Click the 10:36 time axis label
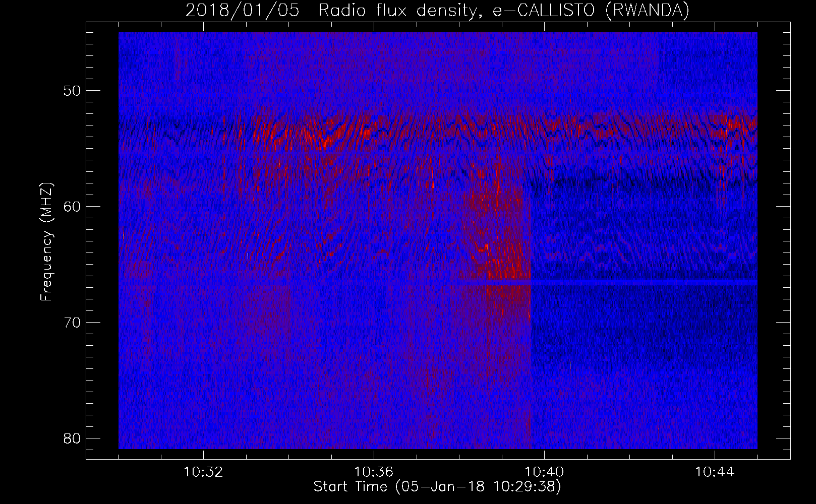 tap(374, 472)
